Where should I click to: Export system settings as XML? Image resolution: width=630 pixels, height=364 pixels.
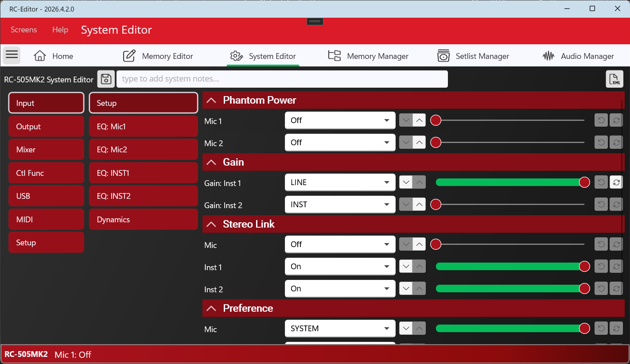tap(614, 79)
